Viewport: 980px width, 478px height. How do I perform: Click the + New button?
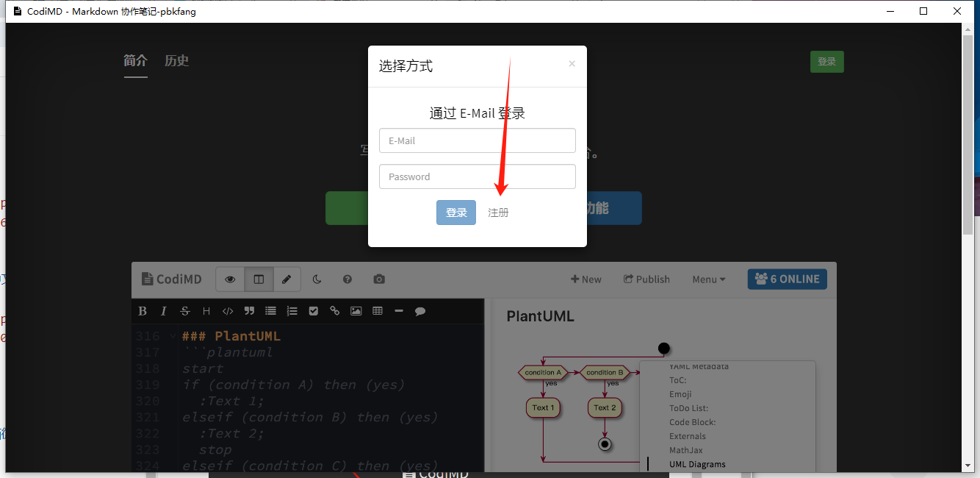click(586, 279)
